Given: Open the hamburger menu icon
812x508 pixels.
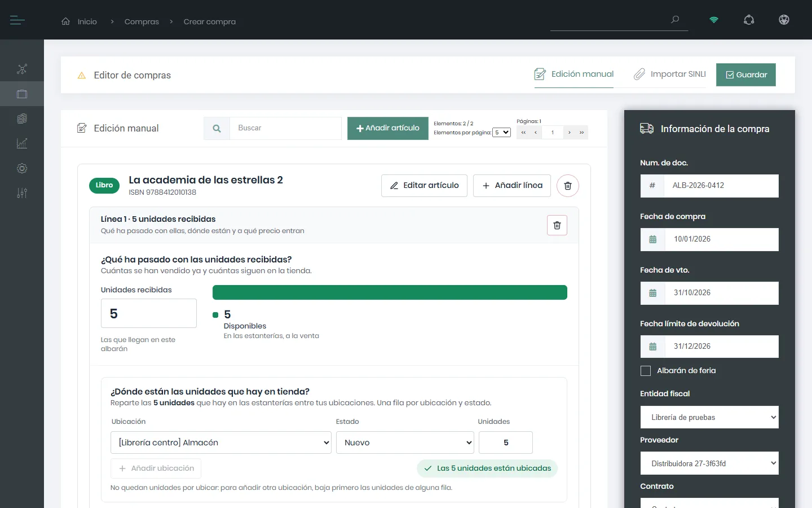Looking at the screenshot, I should tap(17, 20).
